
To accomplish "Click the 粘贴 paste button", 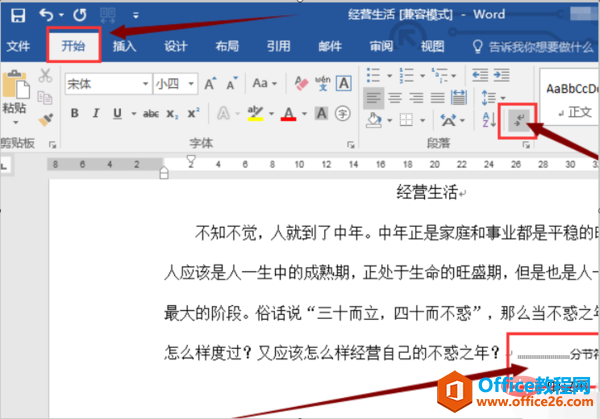I will point(15,97).
